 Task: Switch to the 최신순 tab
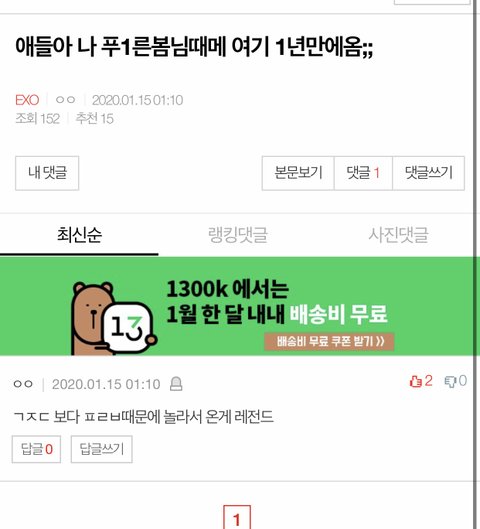coord(79,235)
